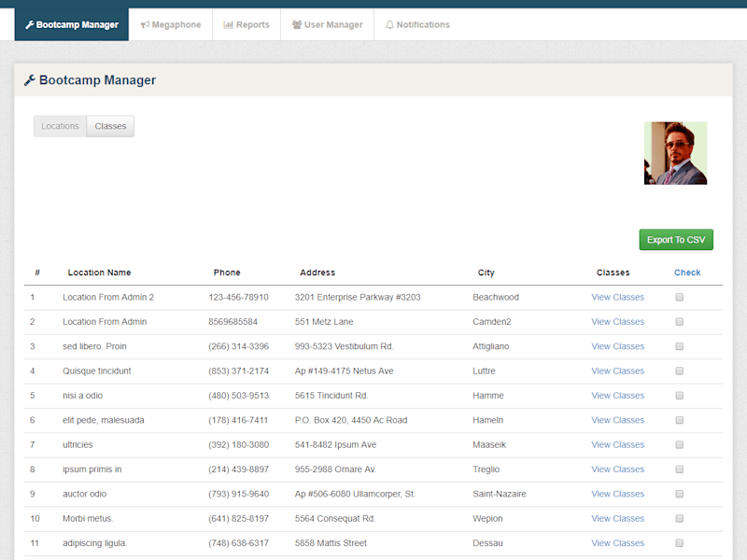Click address 551 Metz Lane
Viewport: 747px width, 560px height.
pyautogui.click(x=324, y=322)
